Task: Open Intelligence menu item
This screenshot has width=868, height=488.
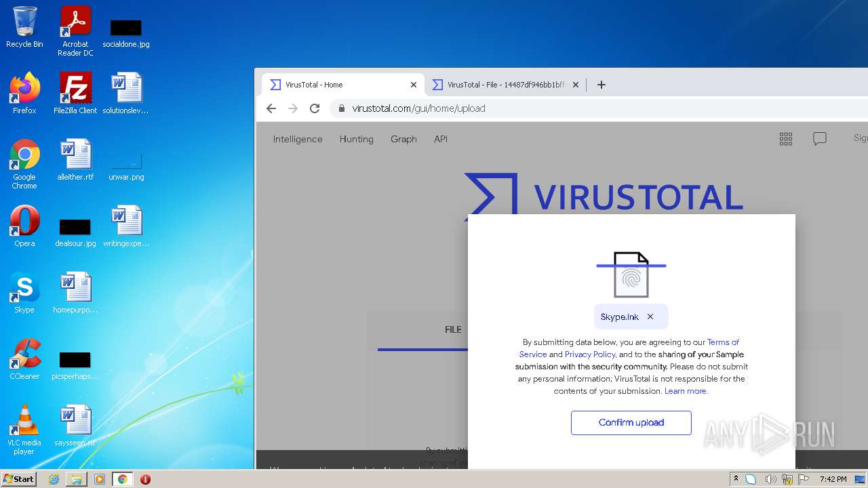Action: pyautogui.click(x=298, y=139)
